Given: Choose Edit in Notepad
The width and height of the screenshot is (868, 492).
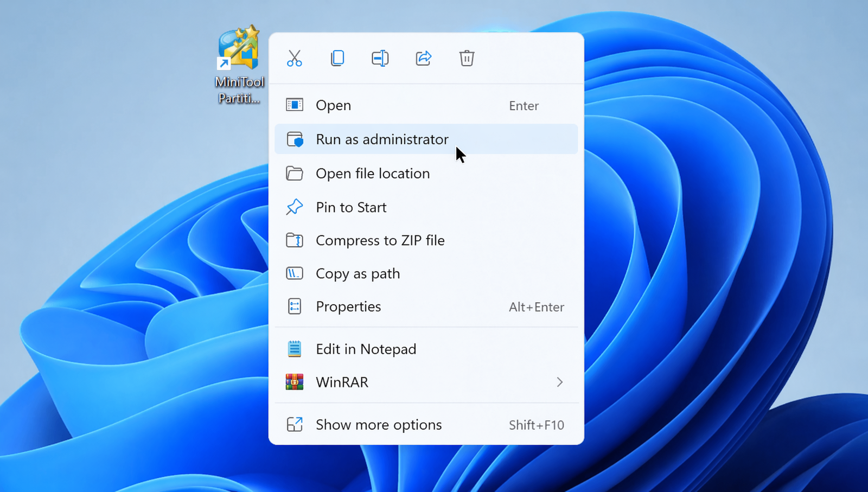Looking at the screenshot, I should click(426, 349).
